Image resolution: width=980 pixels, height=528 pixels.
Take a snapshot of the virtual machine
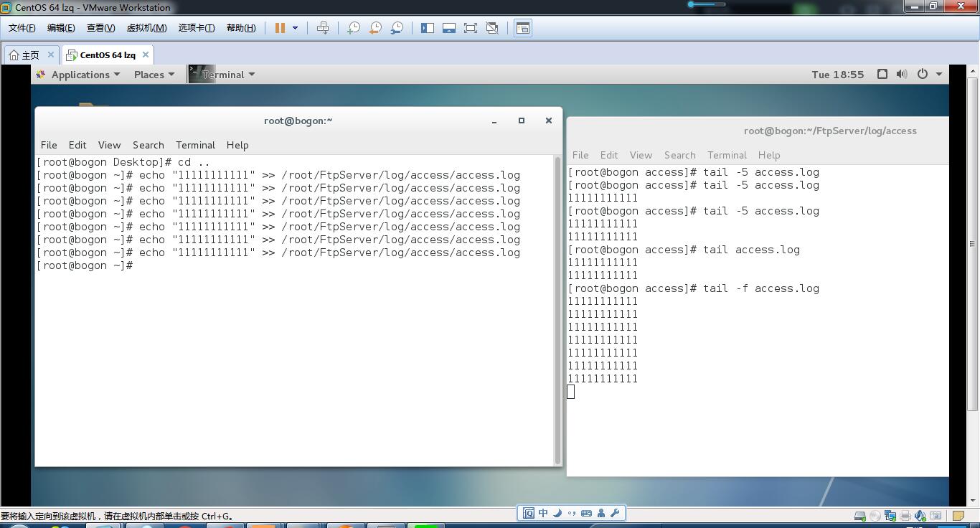[353, 28]
